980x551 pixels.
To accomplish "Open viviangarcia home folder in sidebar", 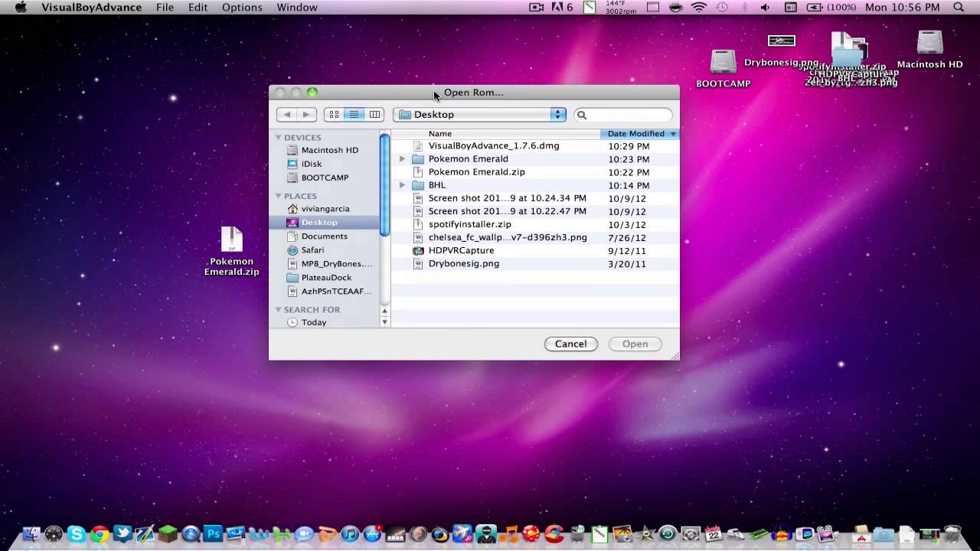I will point(325,209).
